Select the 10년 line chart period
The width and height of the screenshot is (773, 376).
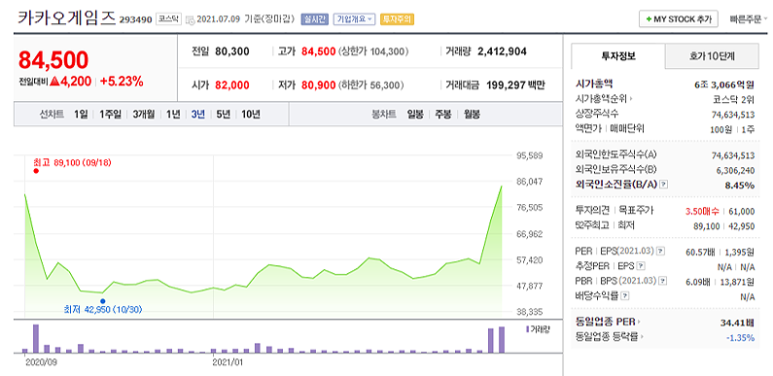pos(250,115)
